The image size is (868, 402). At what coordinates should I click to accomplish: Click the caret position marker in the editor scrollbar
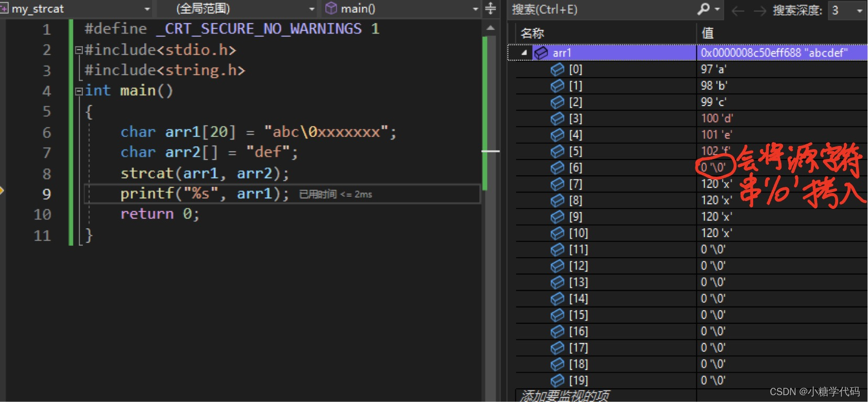point(490,151)
